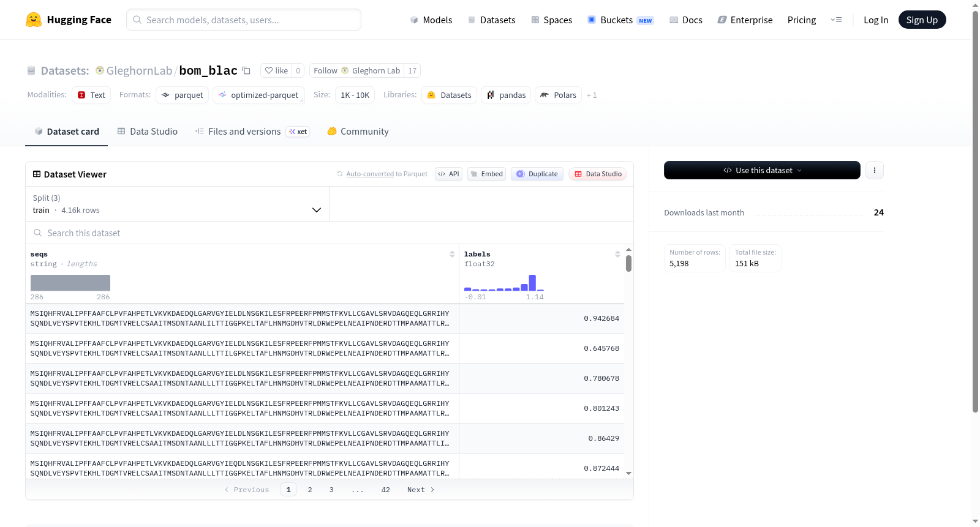Image resolution: width=980 pixels, height=527 pixels.
Task: Select the row with label 0.780678
Action: point(325,378)
